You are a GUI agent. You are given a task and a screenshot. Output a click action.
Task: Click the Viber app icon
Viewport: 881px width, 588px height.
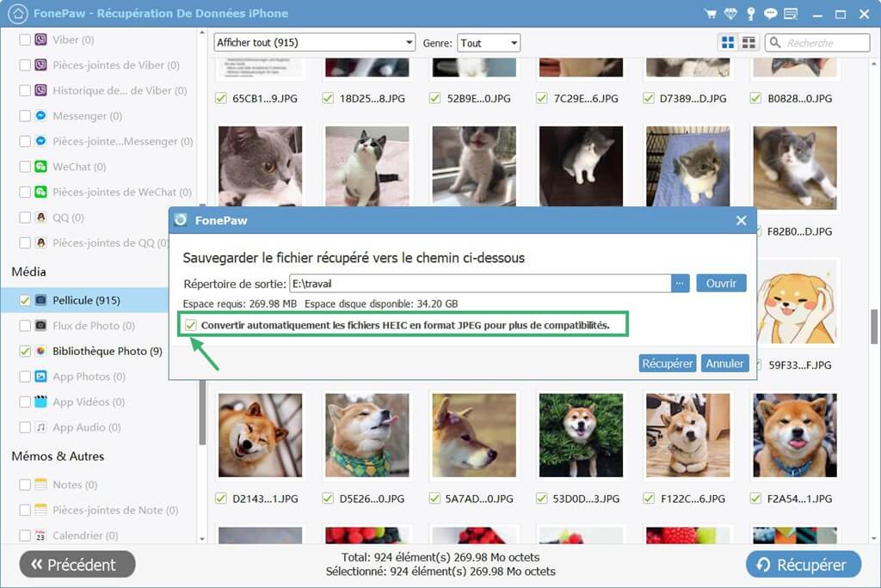pos(41,40)
